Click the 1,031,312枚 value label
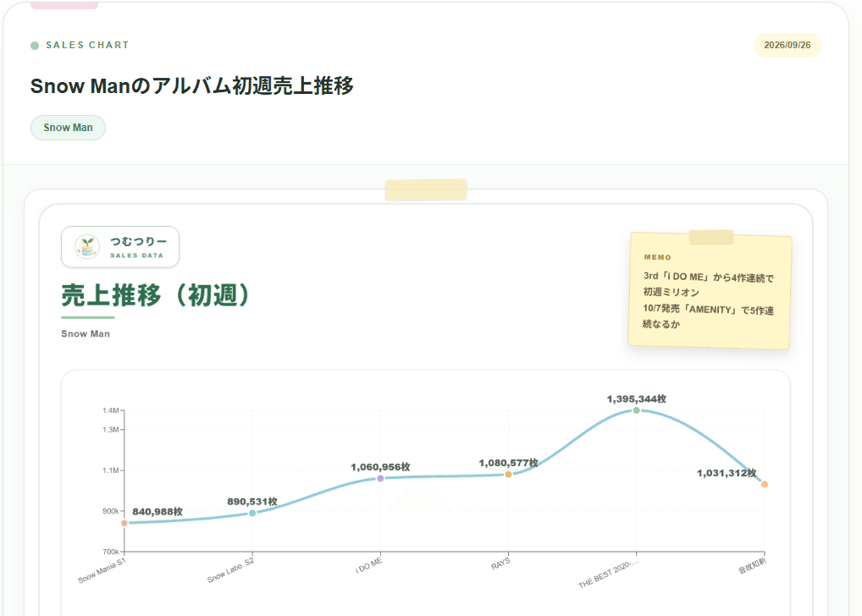 [x=727, y=473]
